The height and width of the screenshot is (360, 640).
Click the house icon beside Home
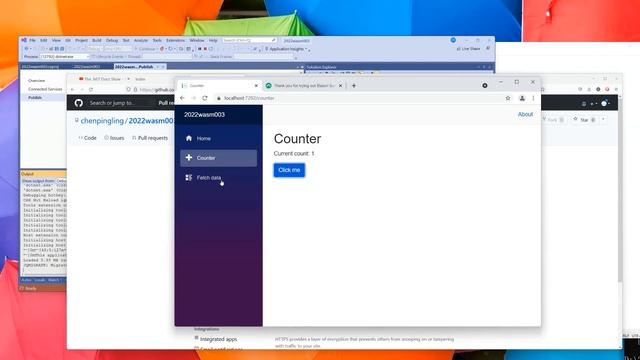189,138
